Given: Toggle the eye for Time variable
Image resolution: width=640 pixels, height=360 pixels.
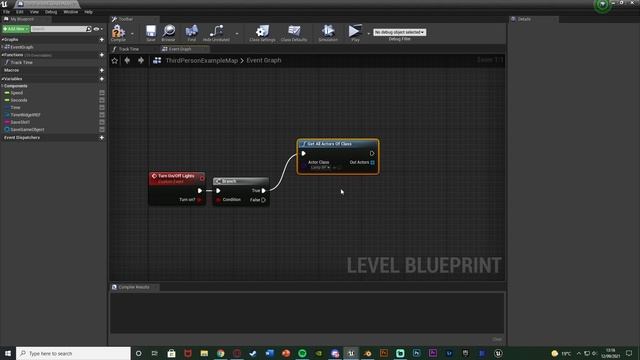Looking at the screenshot, I should 102,107.
